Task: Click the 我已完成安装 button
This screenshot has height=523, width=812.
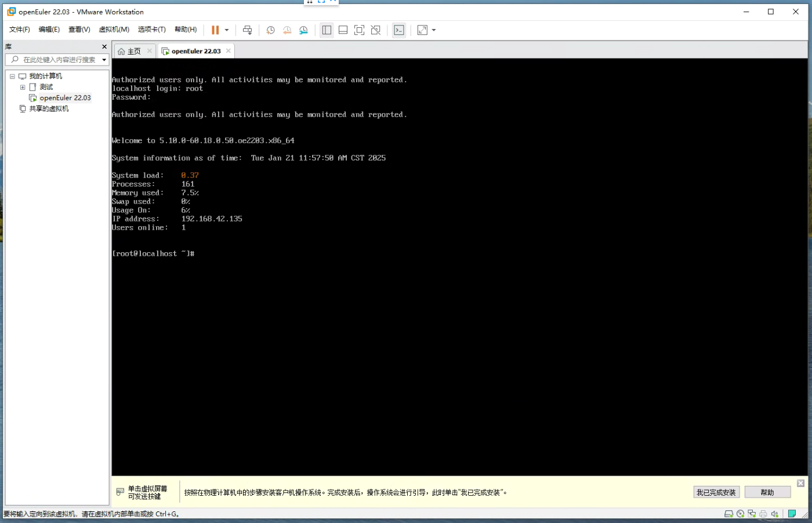Action: 716,492
